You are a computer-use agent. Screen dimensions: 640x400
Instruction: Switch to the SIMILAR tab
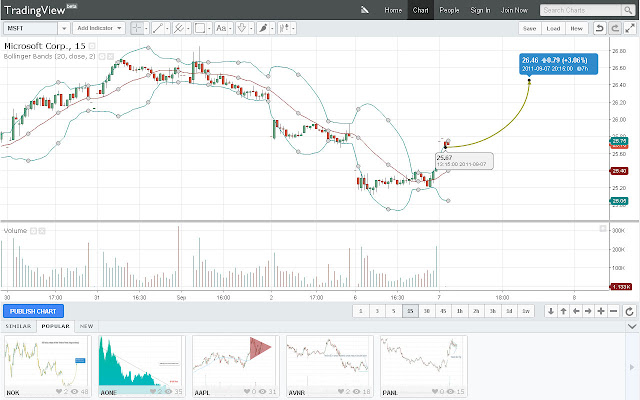pyautogui.click(x=18, y=326)
